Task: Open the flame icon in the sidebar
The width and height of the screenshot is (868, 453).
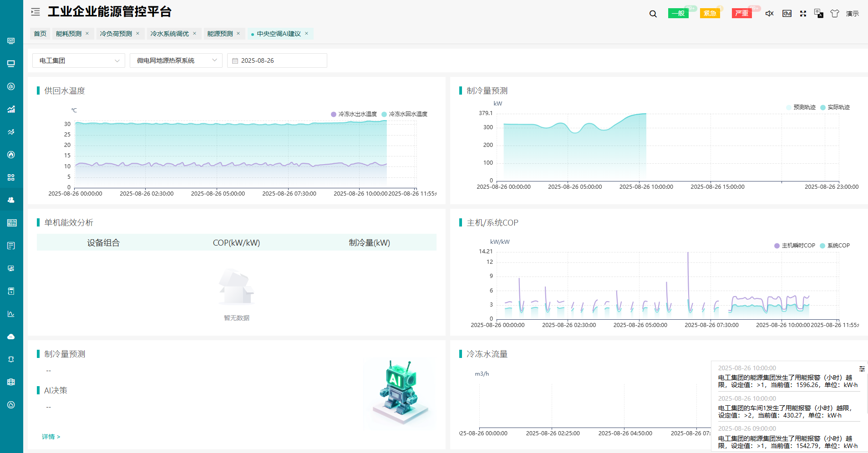Action: click(x=11, y=155)
